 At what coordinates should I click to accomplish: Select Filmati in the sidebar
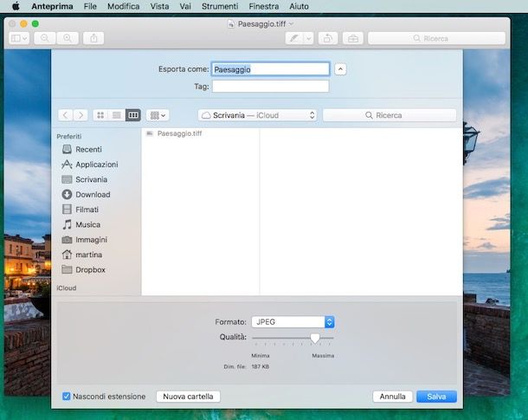(80, 210)
